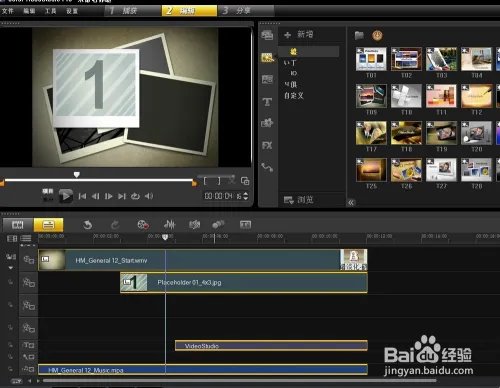Open the system volume control
Image resolution: width=500 pixels, height=388 pixels.
[x=149, y=196]
